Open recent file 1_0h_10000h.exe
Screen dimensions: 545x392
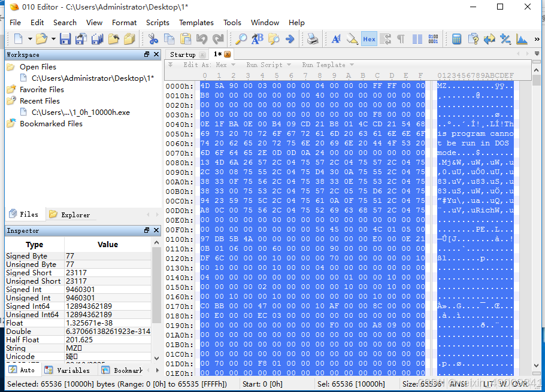[81, 113]
